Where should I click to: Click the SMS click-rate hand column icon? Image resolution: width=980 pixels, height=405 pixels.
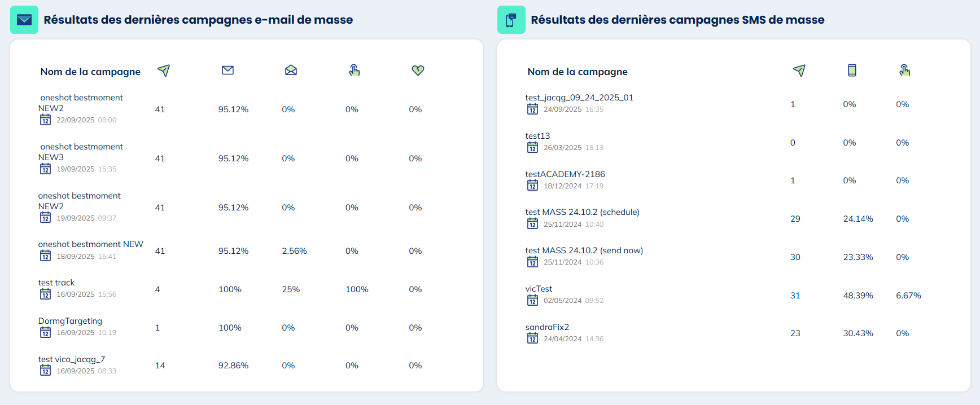click(x=904, y=71)
